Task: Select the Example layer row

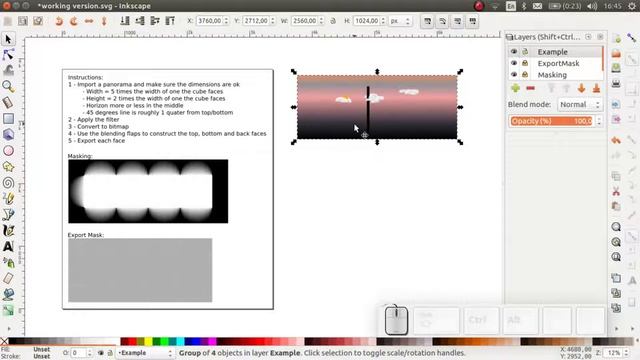Action: pyautogui.click(x=556, y=52)
